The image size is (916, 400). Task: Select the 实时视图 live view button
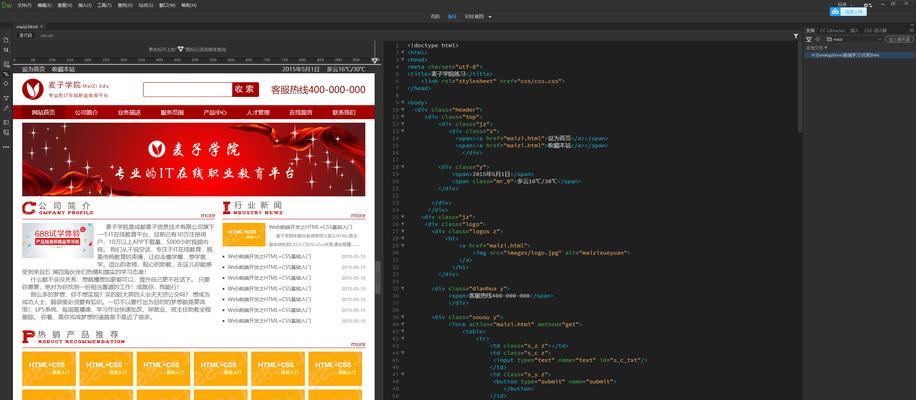tap(474, 16)
